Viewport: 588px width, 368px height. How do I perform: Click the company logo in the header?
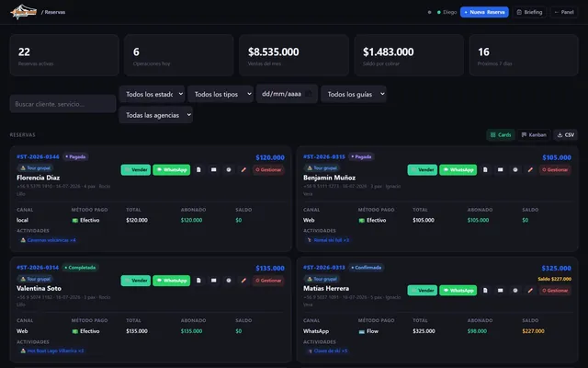pyautogui.click(x=24, y=12)
